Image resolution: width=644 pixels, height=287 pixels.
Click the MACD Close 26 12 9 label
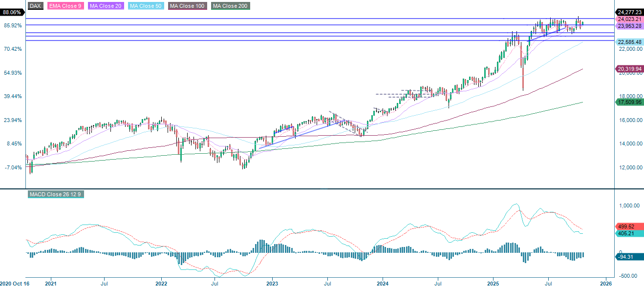point(56,194)
